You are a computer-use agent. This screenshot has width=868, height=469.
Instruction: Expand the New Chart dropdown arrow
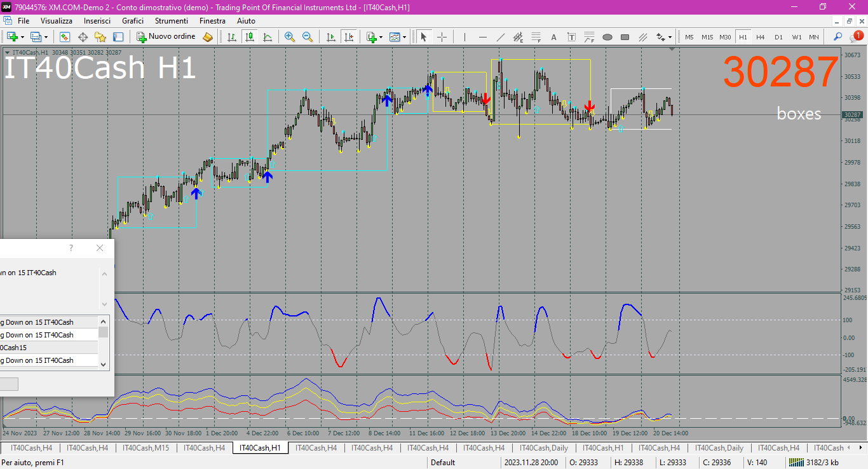[x=22, y=37]
